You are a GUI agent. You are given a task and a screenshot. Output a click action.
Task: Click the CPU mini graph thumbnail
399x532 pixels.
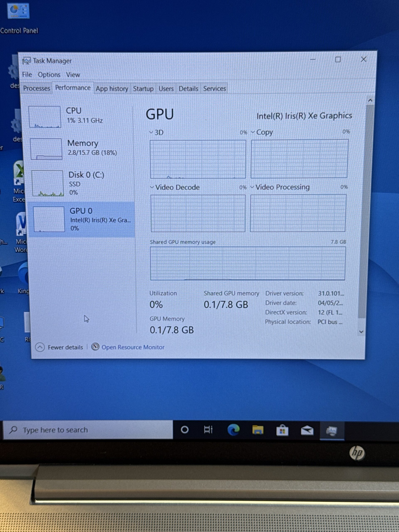(45, 117)
